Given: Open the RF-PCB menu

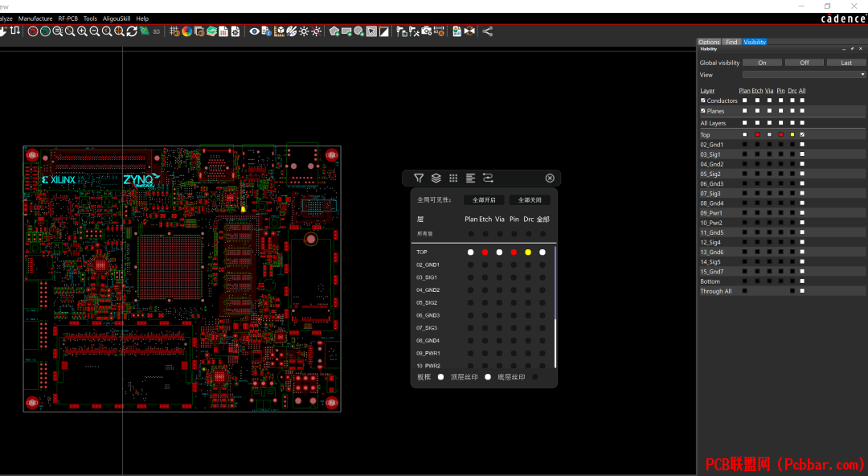Looking at the screenshot, I should tap(68, 18).
